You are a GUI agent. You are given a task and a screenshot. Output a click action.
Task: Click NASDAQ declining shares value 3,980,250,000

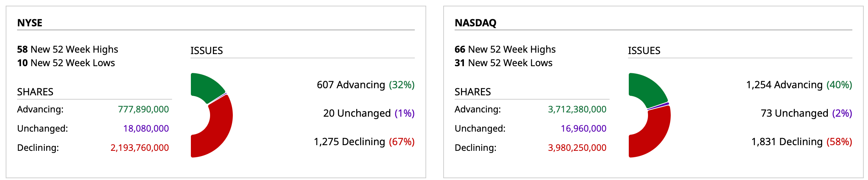577,148
